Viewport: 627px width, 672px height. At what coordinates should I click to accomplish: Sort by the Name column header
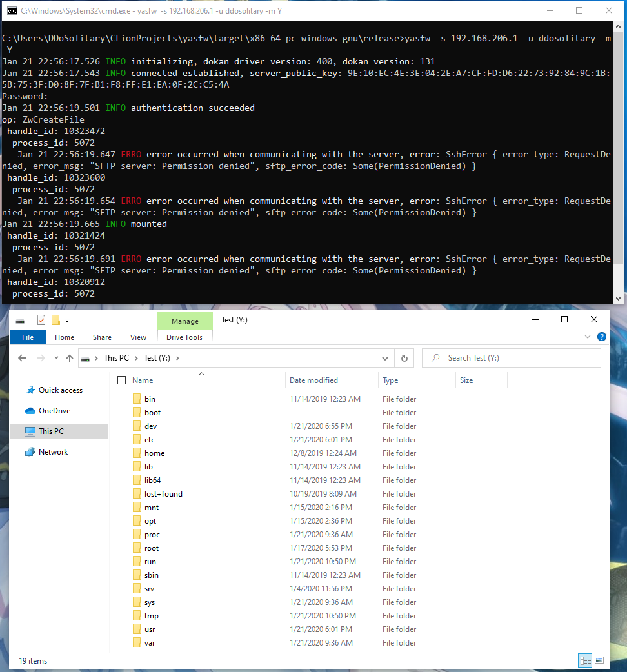coord(143,380)
